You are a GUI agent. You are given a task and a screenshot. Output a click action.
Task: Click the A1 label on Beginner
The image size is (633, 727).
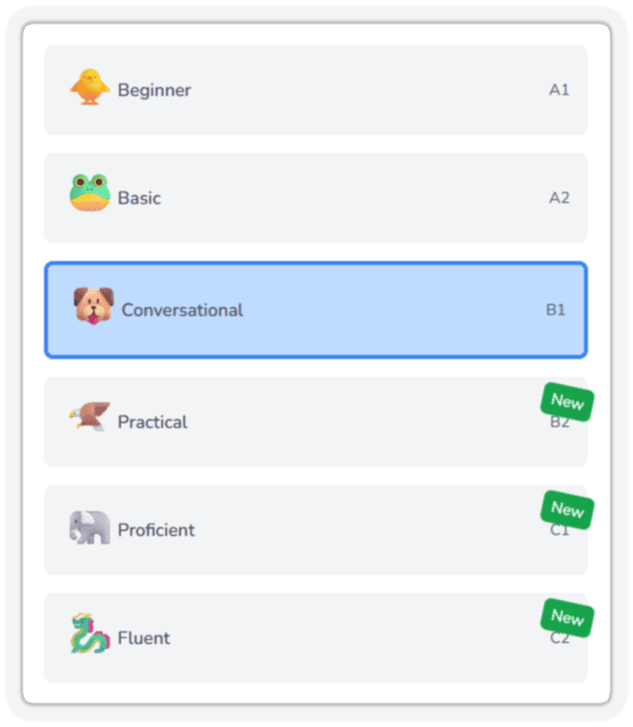pyautogui.click(x=559, y=90)
